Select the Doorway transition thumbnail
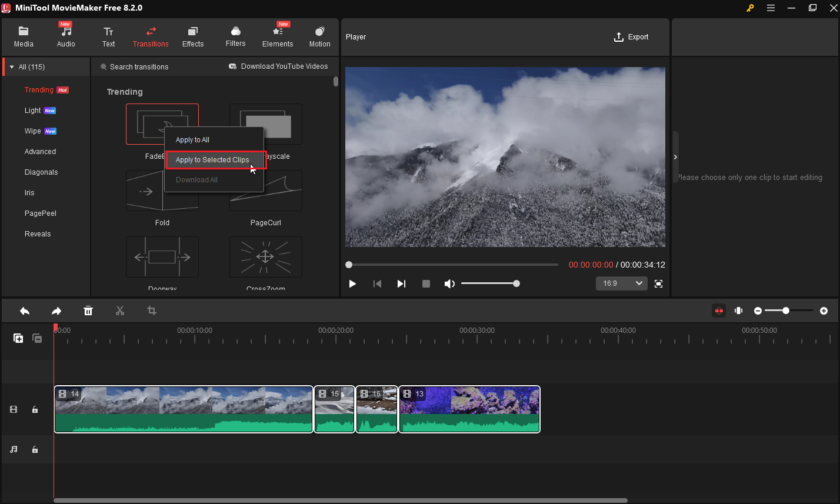840x504 pixels. click(x=162, y=257)
